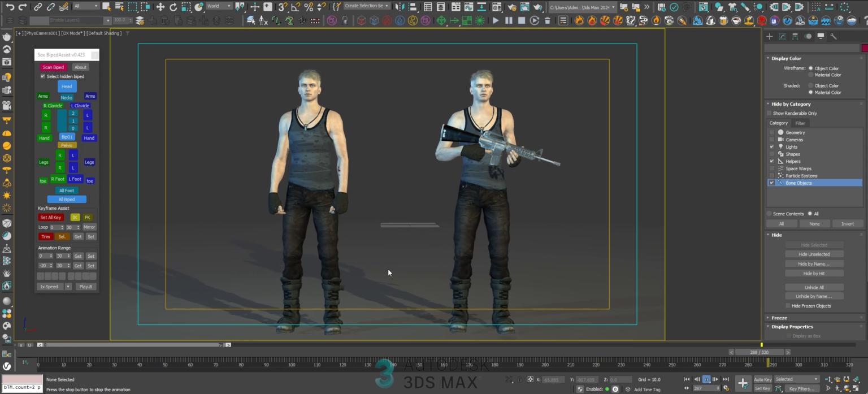
Task: Activate the Select and Rotate tool
Action: pyautogui.click(x=173, y=7)
